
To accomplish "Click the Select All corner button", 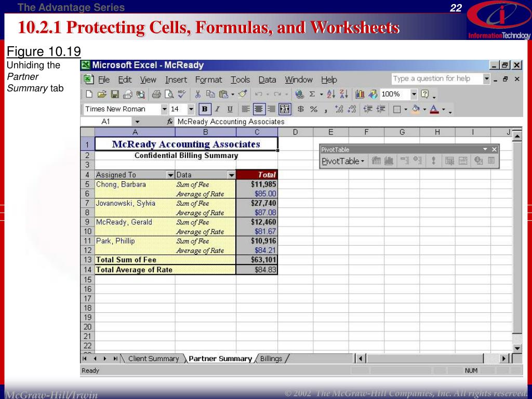I will (x=87, y=132).
